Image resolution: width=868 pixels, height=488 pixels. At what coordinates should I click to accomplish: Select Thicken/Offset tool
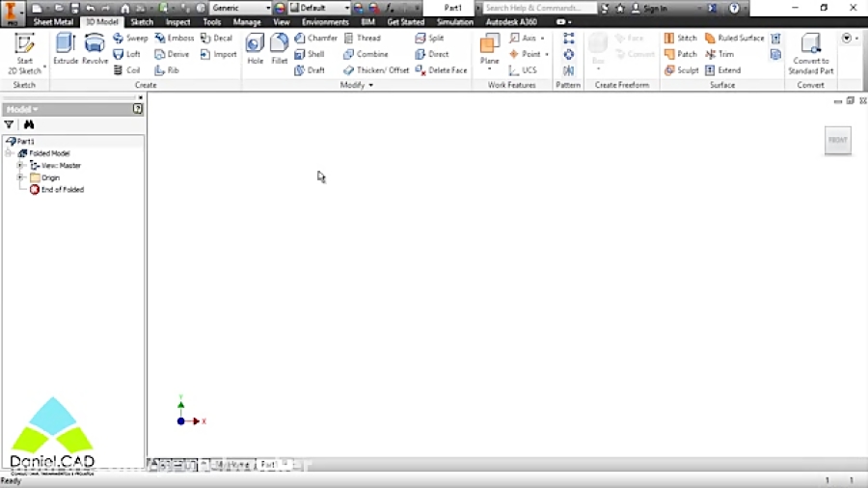click(x=376, y=69)
